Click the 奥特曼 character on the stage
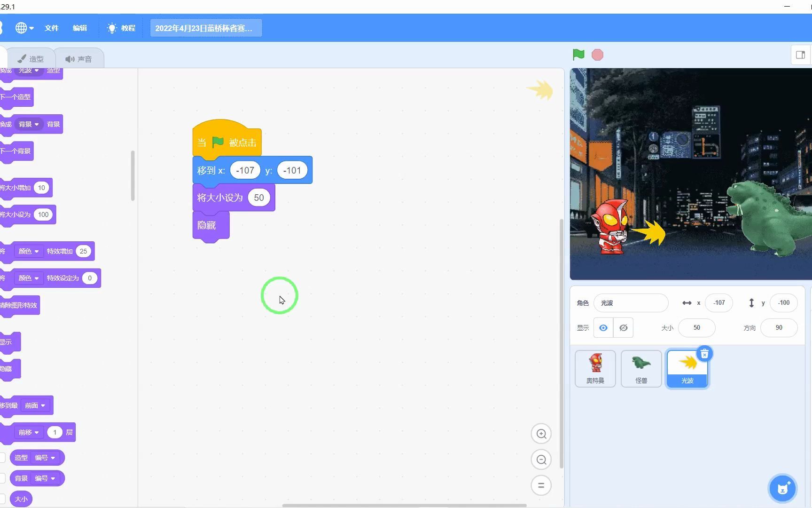This screenshot has height=508, width=812. 609,227
